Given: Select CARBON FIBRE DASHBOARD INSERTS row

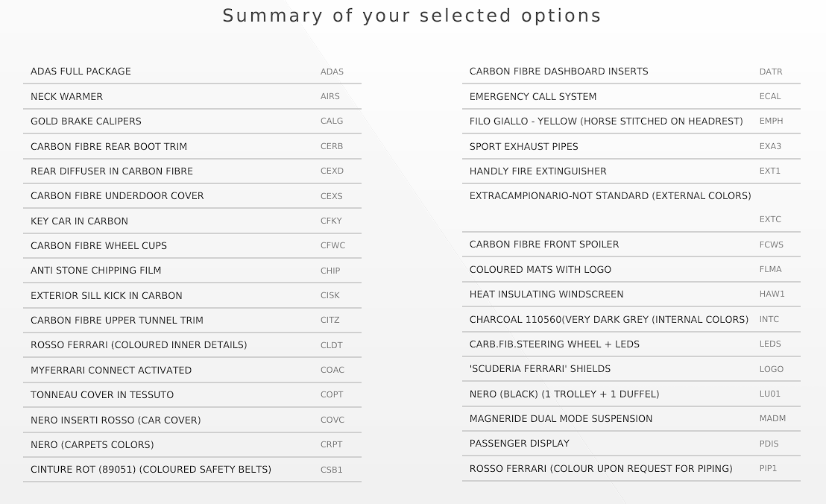Looking at the screenshot, I should [631, 71].
